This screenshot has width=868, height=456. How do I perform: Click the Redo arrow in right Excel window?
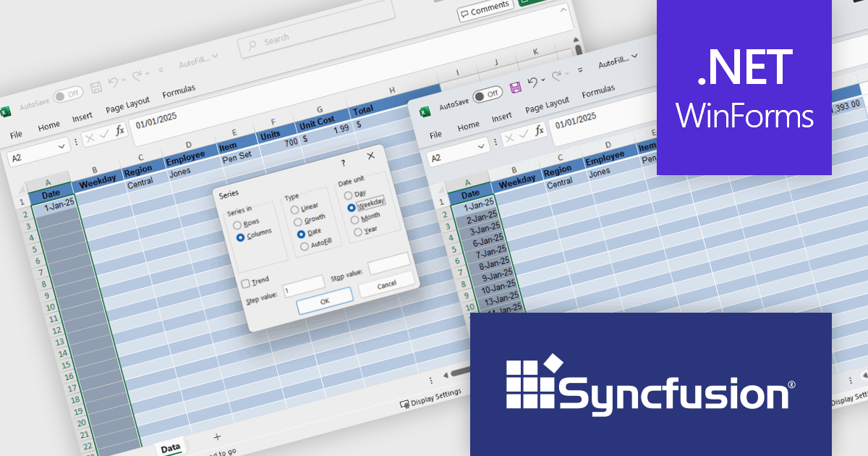coord(557,76)
